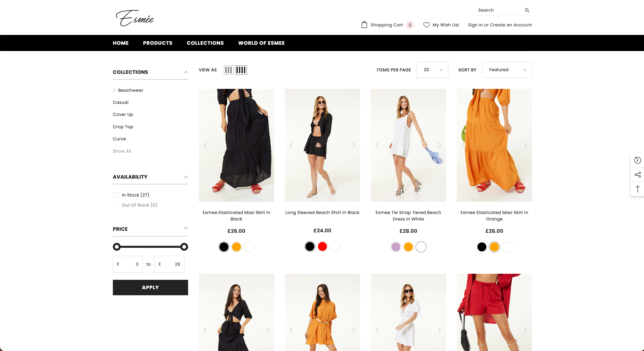Show previous image of Maxi Skirt In Orange
Screen dimensions: 644x351
[463, 145]
